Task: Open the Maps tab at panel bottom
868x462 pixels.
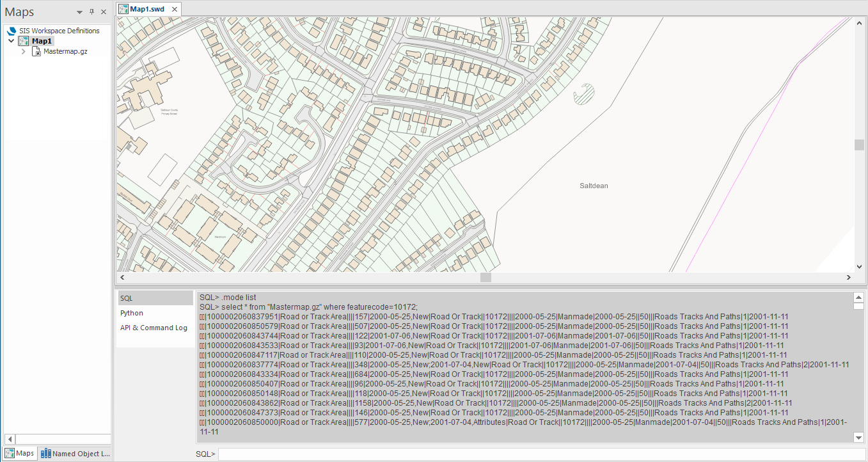Action: (20, 454)
